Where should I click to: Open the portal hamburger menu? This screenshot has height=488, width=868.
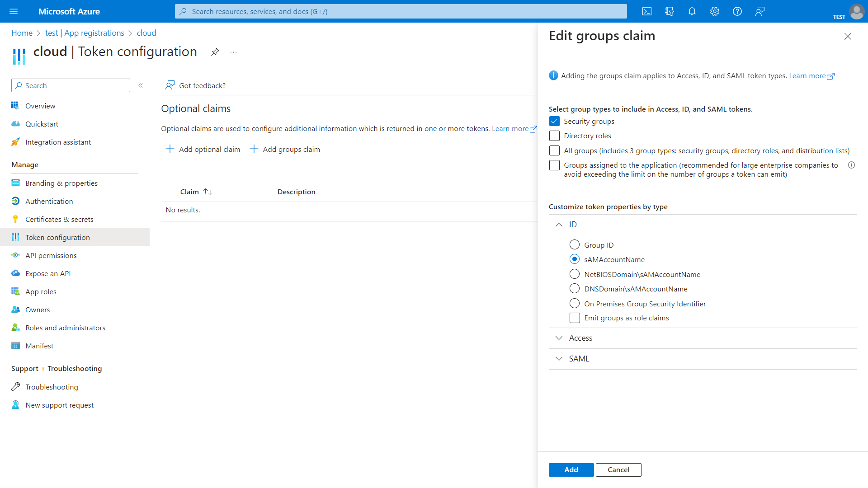point(14,11)
